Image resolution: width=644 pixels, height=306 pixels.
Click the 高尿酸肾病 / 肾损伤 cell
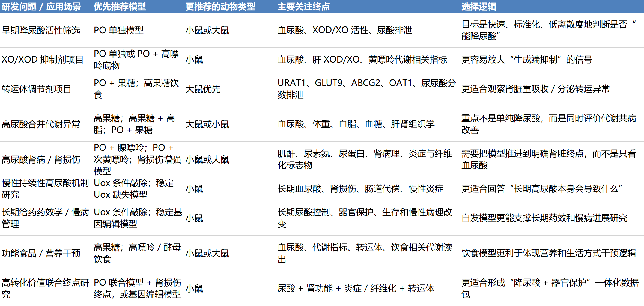(41, 159)
